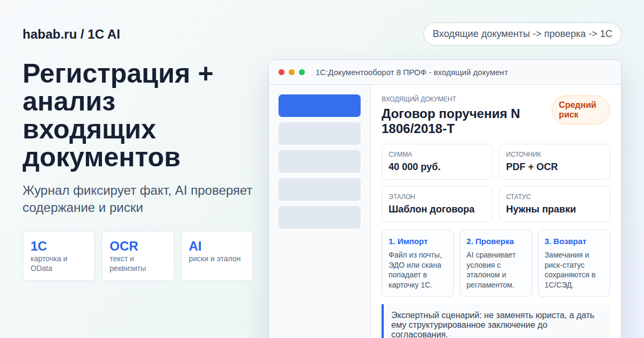The width and height of the screenshot is (644, 338).
Task: Click the Эталон Шаблон договора field
Action: click(437, 204)
